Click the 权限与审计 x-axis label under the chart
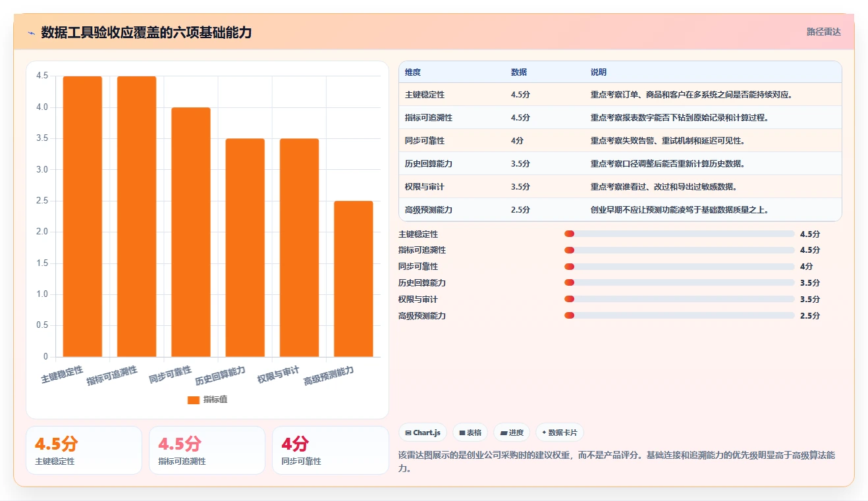The height and width of the screenshot is (501, 868). click(279, 375)
